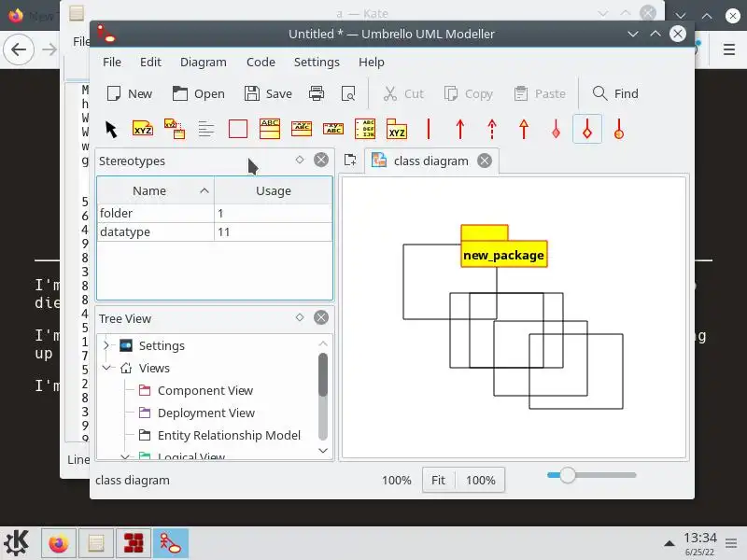Screen dimensions: 747x560
Task: Click the zoom slider handle
Action: click(x=568, y=475)
